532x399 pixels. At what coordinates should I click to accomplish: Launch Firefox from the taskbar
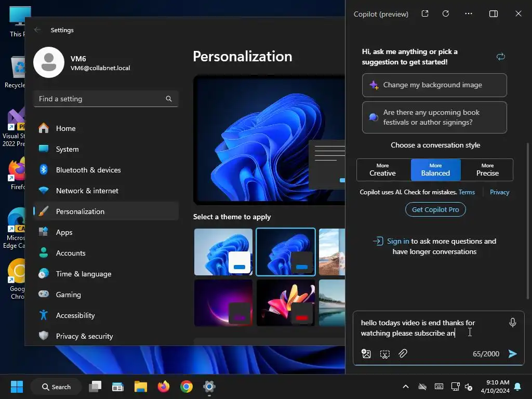pos(164,387)
